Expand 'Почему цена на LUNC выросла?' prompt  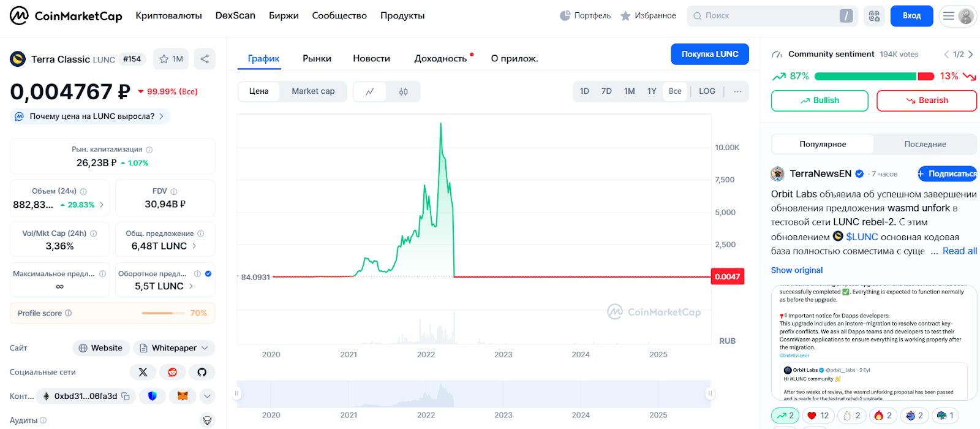(x=90, y=116)
